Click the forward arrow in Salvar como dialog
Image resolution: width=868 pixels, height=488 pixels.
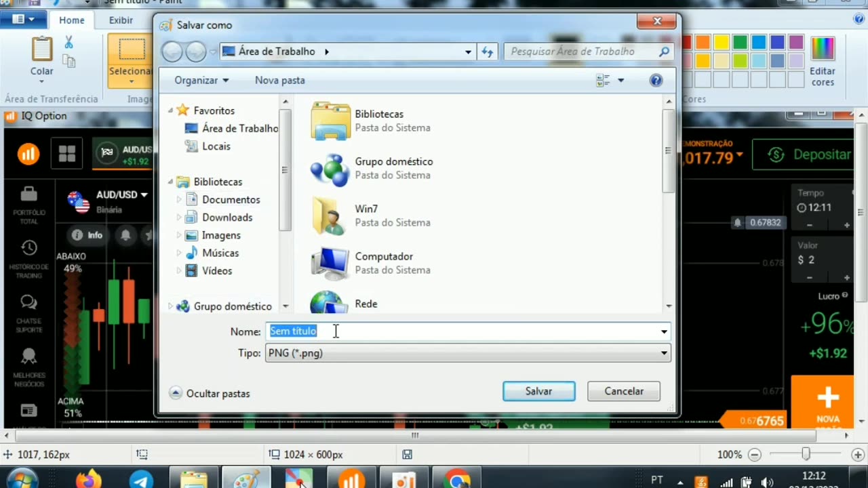[195, 52]
